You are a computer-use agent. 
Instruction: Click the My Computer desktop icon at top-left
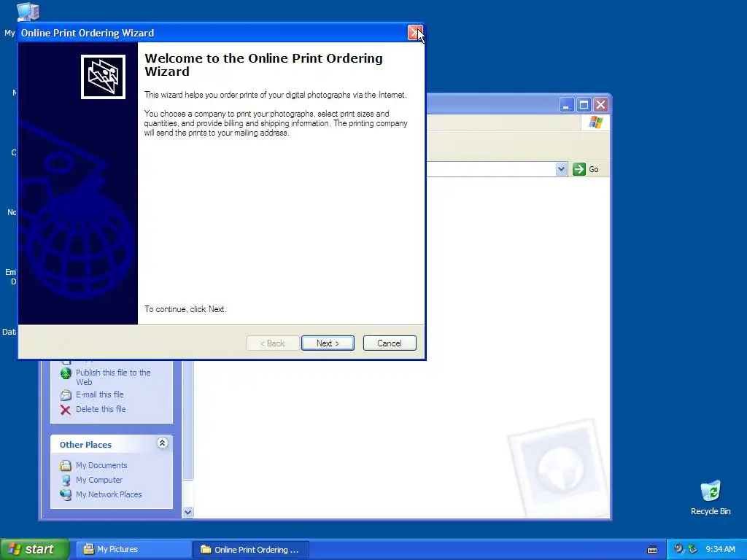(28, 12)
